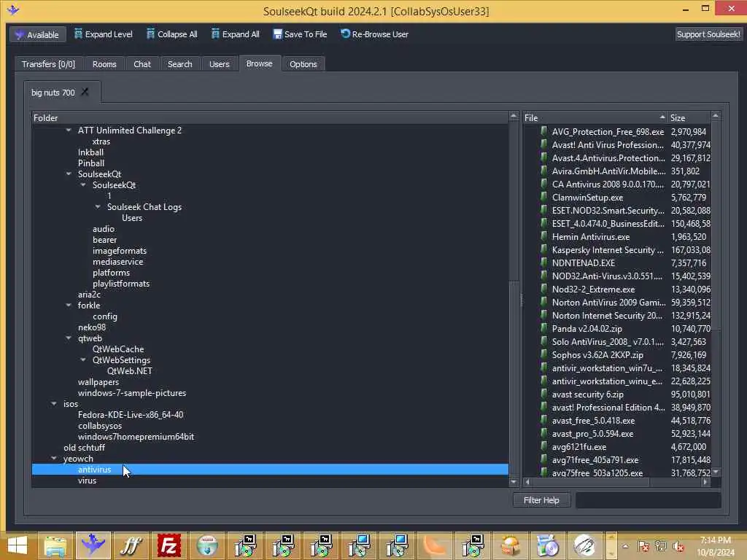The height and width of the screenshot is (560, 747).
Task: Collapse the nested SoulseekQt subfolder
Action: coord(83,184)
